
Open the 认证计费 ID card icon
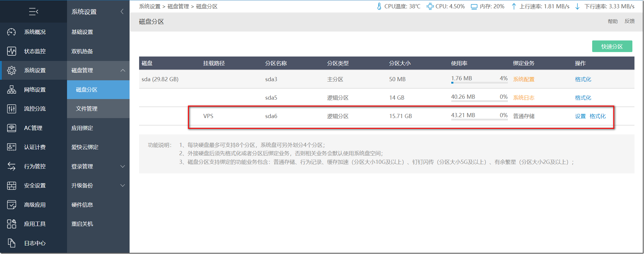tap(12, 147)
